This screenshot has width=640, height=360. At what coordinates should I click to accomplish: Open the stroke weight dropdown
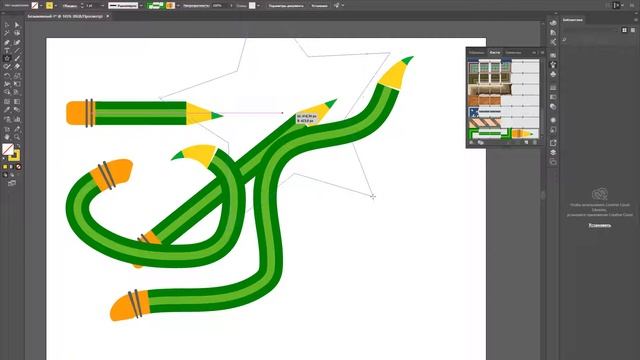coord(102,6)
